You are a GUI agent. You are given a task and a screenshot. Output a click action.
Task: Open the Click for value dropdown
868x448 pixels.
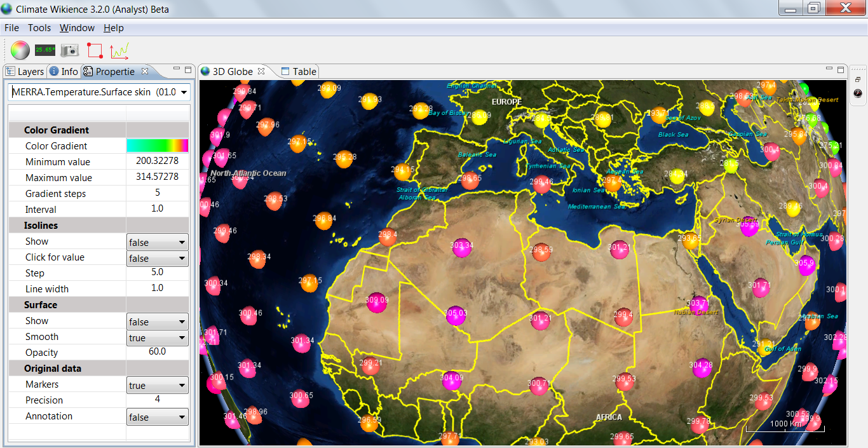click(x=158, y=258)
